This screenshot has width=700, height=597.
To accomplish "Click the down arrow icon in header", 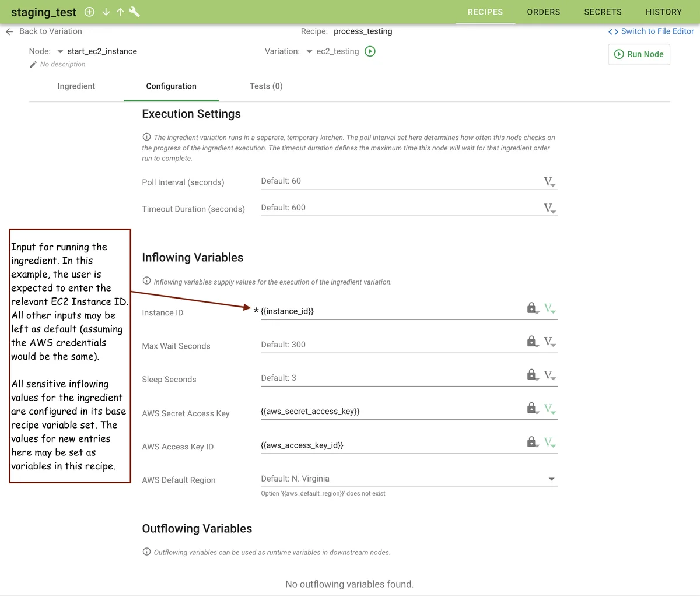I will pyautogui.click(x=106, y=12).
